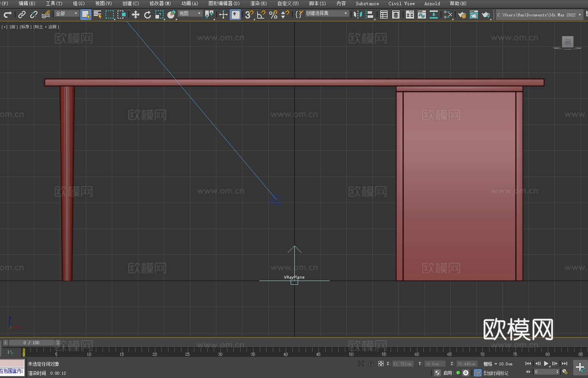Screen dimensions: 588x378
Task: Click the teal download-arrow toolbar icon
Action: coord(434,14)
